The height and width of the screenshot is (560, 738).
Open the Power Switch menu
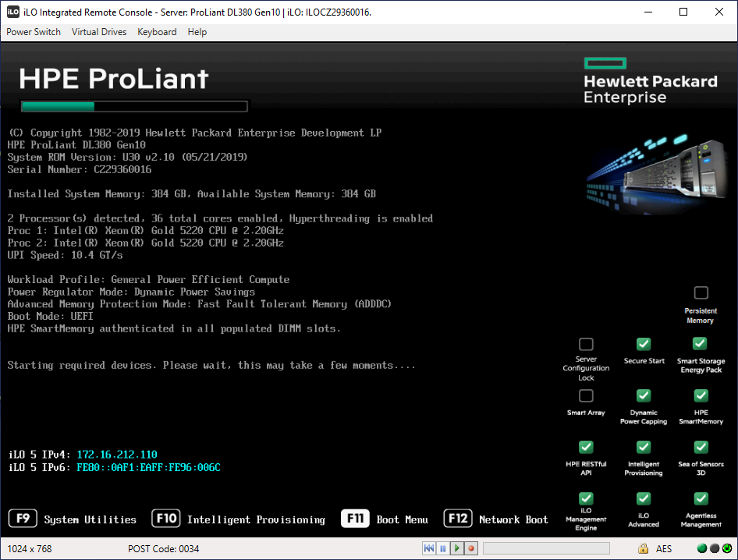click(x=34, y=32)
